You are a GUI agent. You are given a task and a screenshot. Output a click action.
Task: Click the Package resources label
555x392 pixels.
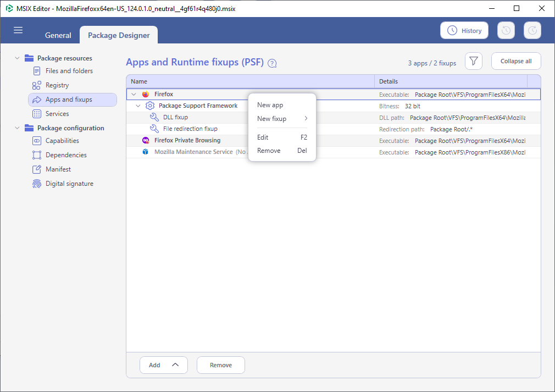click(65, 58)
